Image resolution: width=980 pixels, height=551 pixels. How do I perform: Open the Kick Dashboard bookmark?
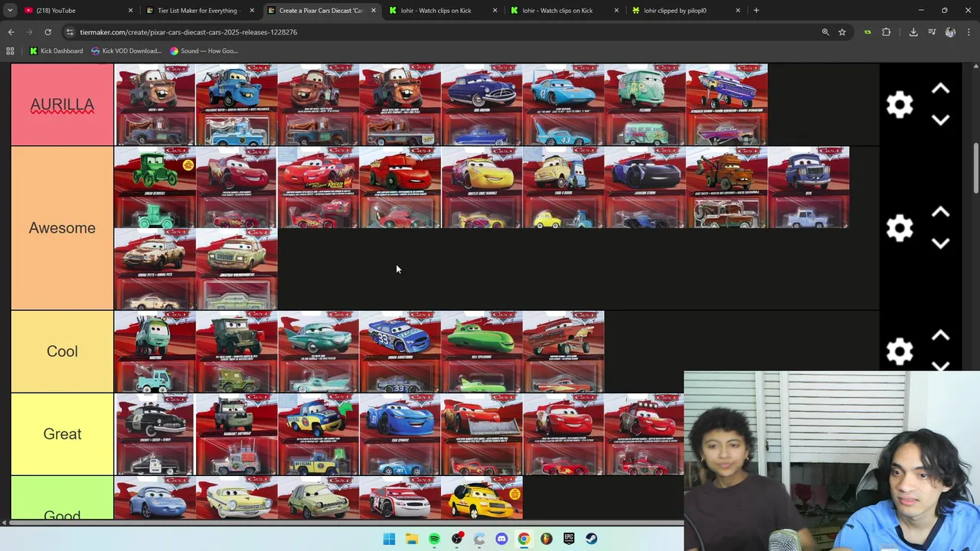(x=57, y=51)
